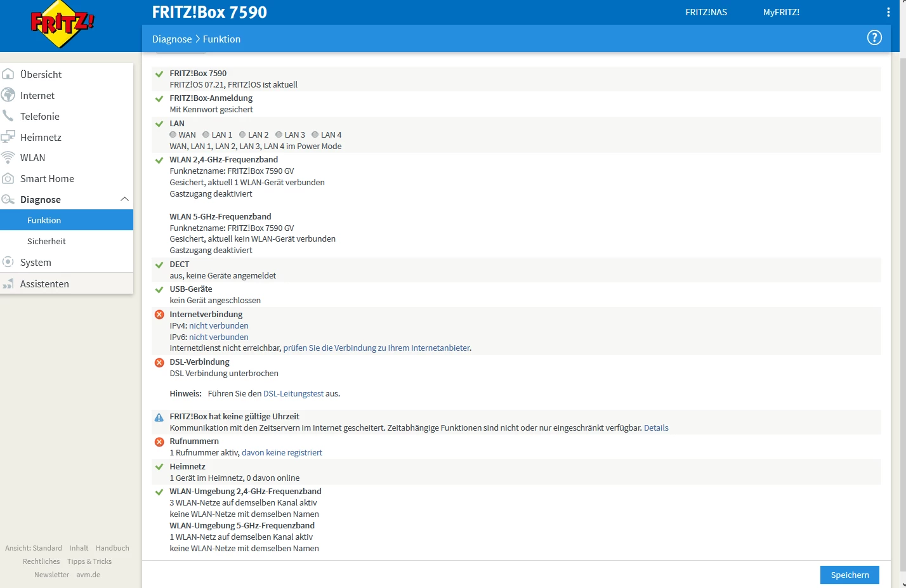Click the green check beside USB-Geräte
Screen dimensions: 906x588
[159, 290]
